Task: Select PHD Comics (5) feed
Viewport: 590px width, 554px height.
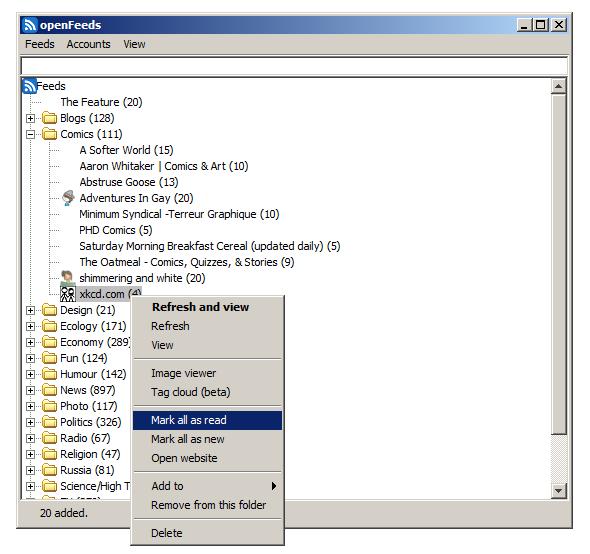Action: (x=116, y=230)
